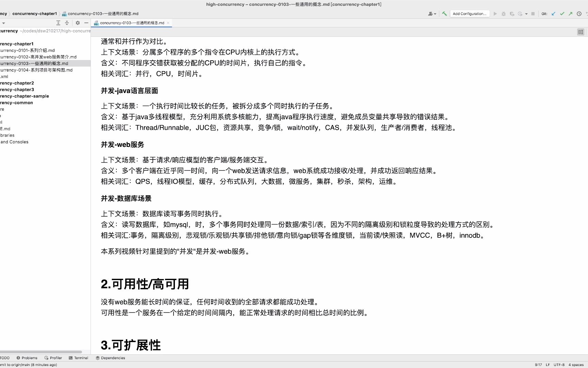
Task: Select the concurrency-0103 editor tab
Action: point(132,23)
